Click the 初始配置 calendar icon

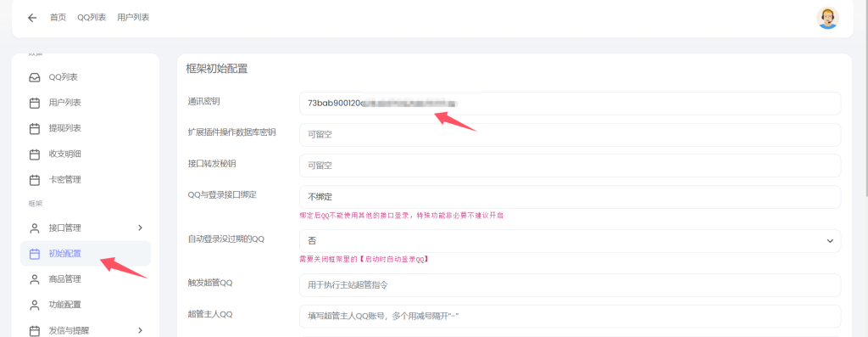(34, 254)
